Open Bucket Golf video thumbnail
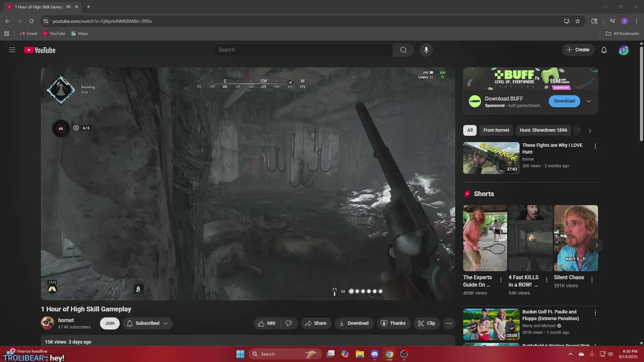This screenshot has height=362, width=644. click(x=491, y=324)
